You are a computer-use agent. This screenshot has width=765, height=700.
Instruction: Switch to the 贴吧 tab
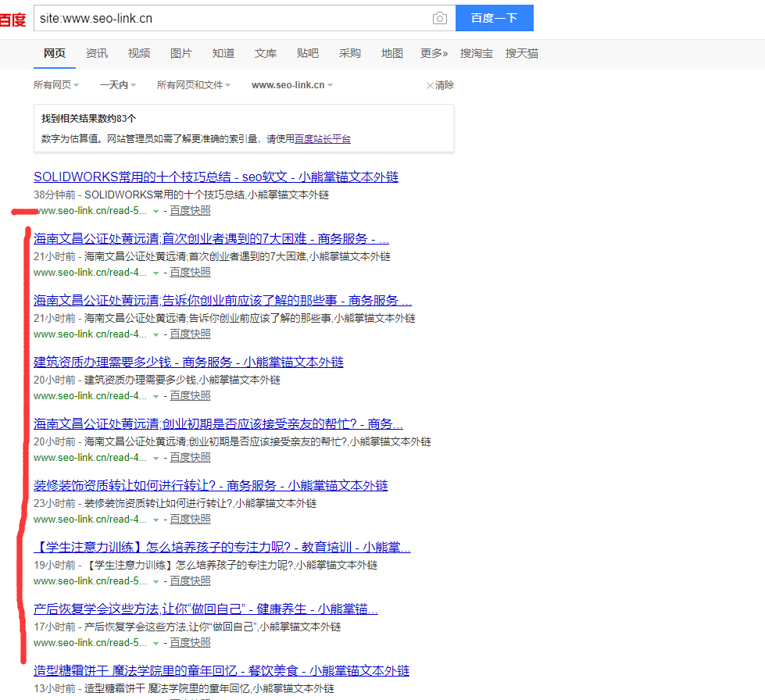pyautogui.click(x=308, y=53)
